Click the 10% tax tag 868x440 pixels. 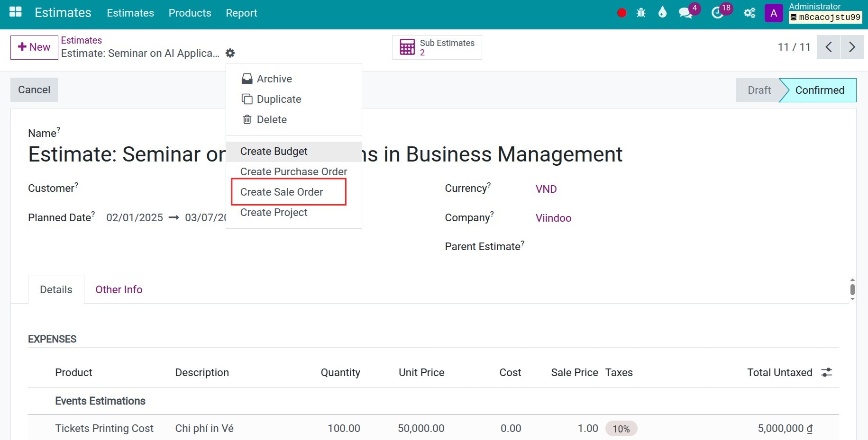621,429
